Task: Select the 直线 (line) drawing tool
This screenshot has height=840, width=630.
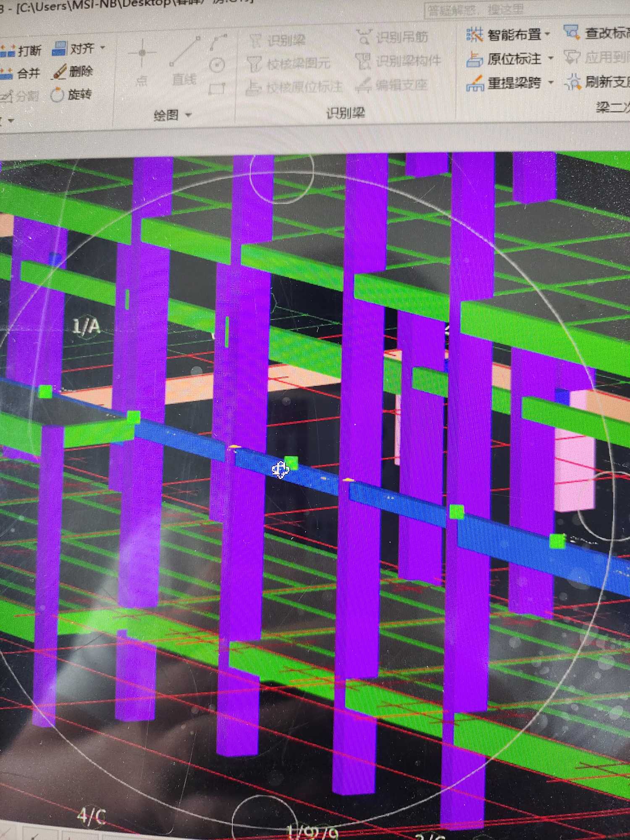Action: click(x=184, y=61)
